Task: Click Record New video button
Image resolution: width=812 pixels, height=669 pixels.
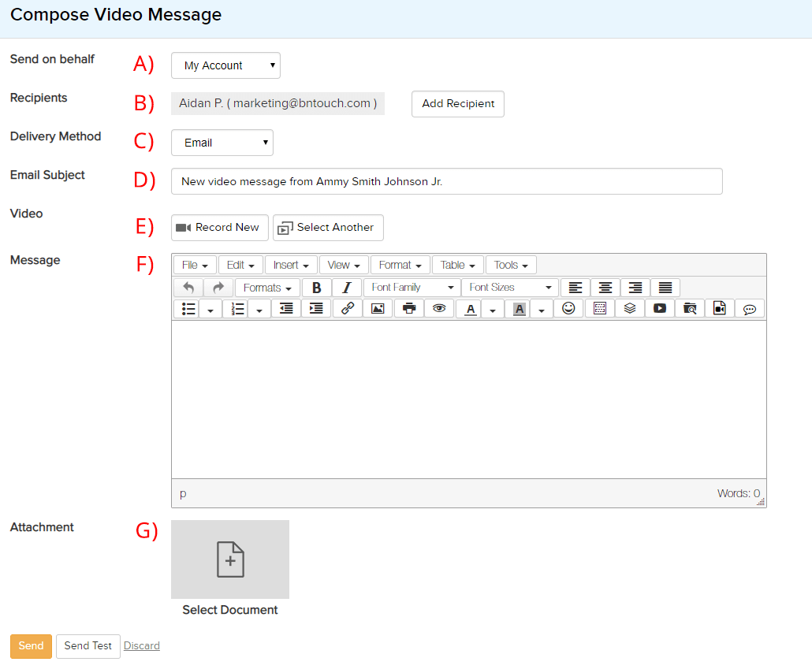Action: tap(220, 228)
